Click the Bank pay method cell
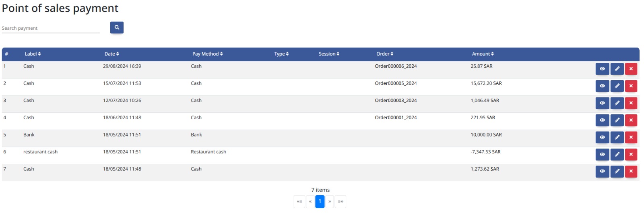 coord(196,134)
